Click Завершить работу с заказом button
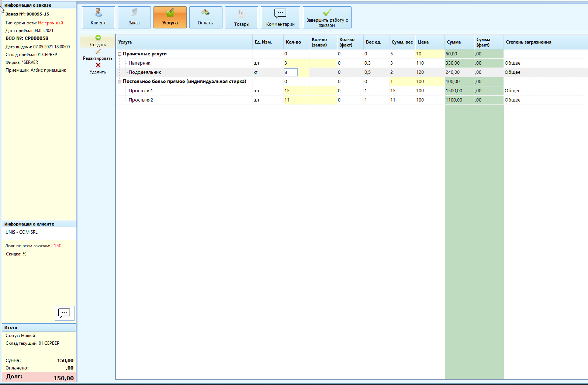 (327, 17)
